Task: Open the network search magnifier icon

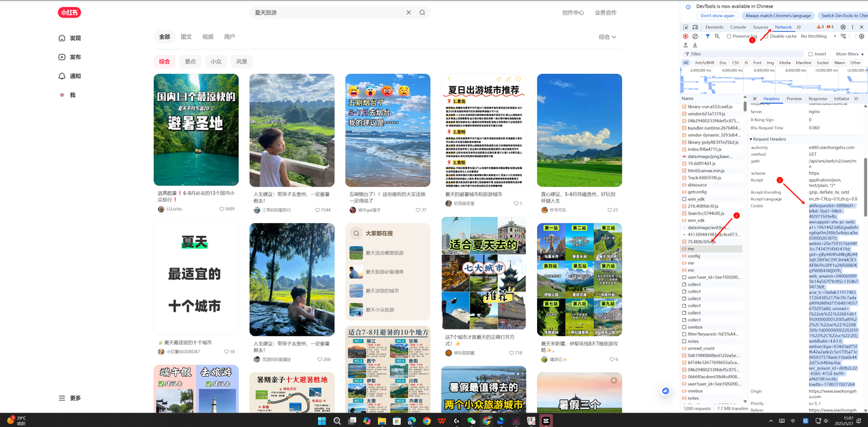Action: click(717, 37)
